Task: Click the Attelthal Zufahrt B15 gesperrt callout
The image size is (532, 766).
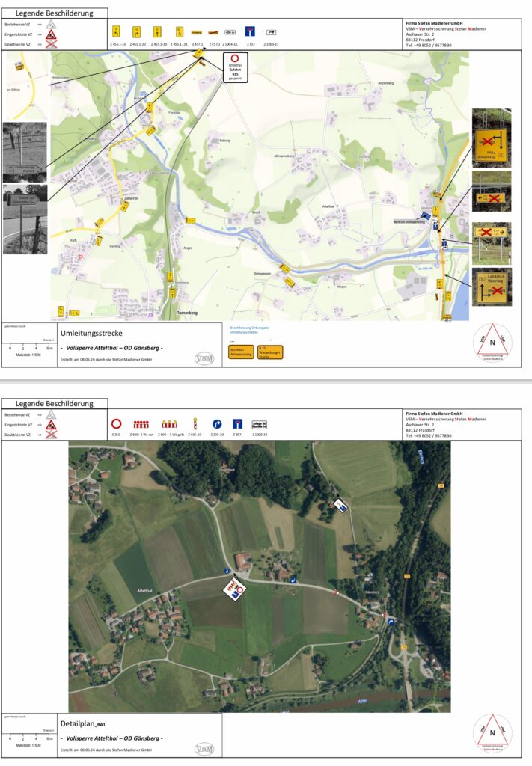Action: (x=236, y=67)
